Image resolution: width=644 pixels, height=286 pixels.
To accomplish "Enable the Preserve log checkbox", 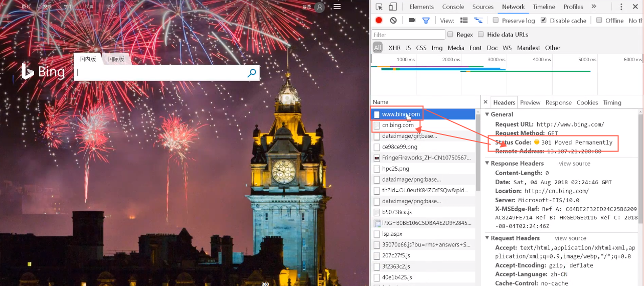I will (496, 20).
